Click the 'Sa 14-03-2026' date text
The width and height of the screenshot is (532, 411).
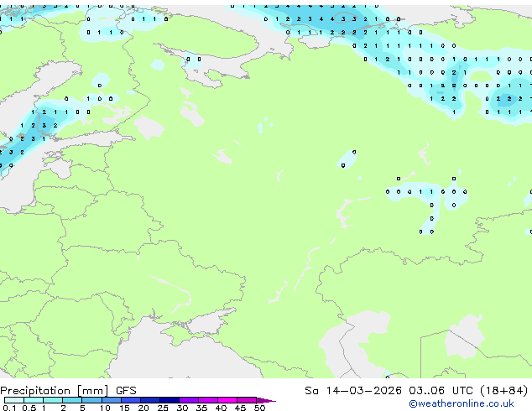pyautogui.click(x=353, y=391)
